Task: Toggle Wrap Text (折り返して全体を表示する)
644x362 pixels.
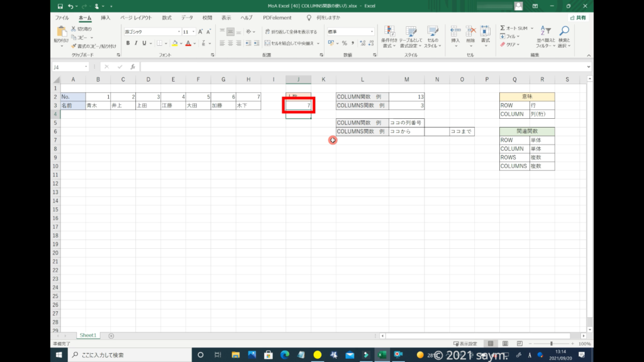Action: [291, 31]
